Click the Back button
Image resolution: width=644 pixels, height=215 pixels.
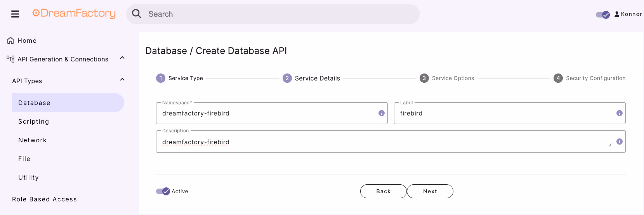383,191
